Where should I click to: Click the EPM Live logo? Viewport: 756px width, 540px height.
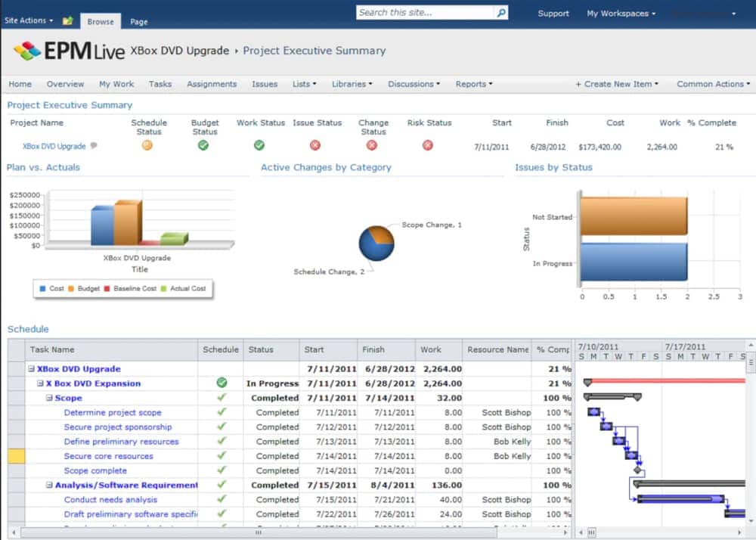pyautogui.click(x=69, y=51)
